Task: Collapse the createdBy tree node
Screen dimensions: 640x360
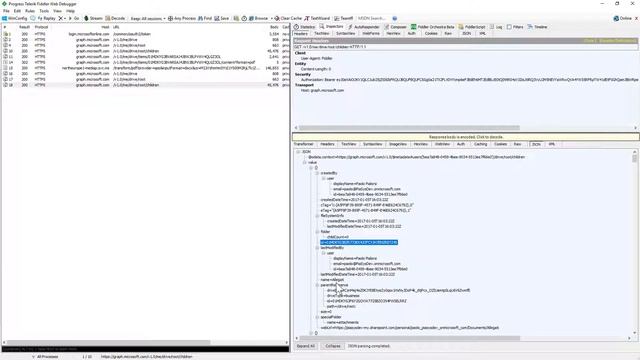Action: pyautogui.click(x=317, y=173)
